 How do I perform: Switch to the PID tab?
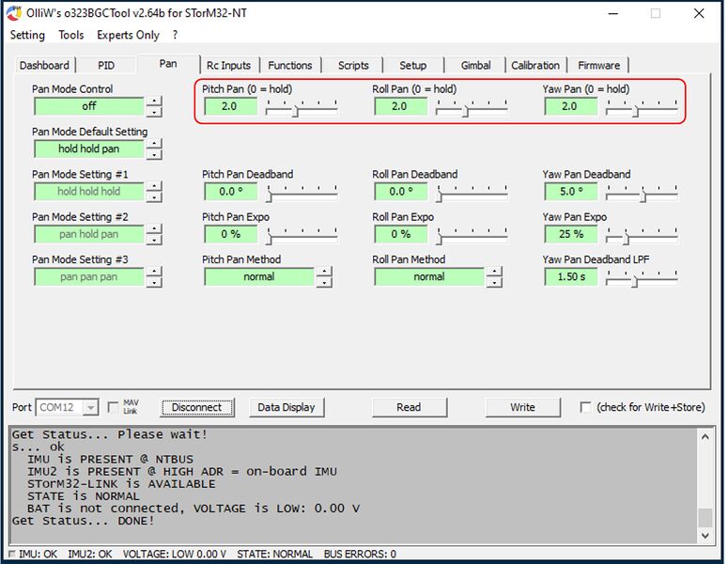tap(106, 66)
